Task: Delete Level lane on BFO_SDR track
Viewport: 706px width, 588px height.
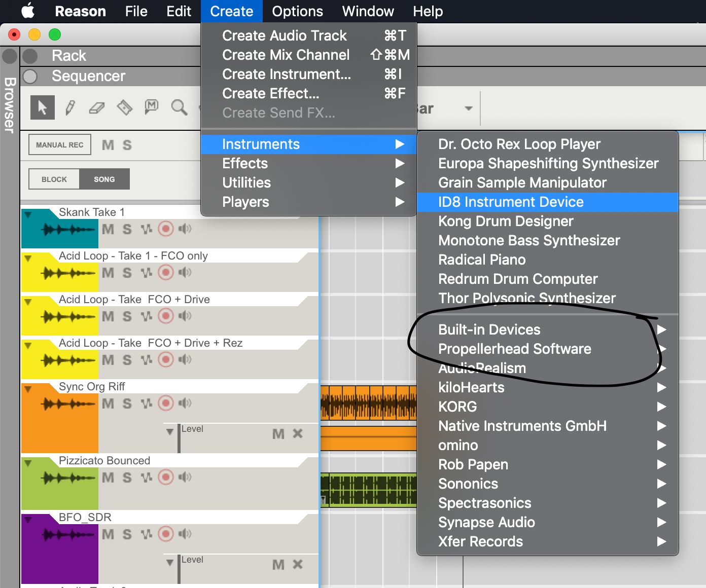Action: [298, 564]
